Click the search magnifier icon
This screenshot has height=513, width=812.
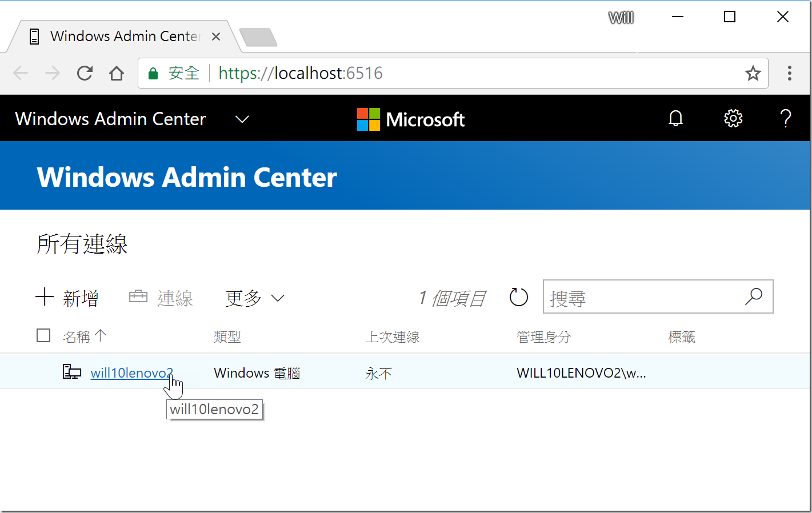[x=754, y=296]
